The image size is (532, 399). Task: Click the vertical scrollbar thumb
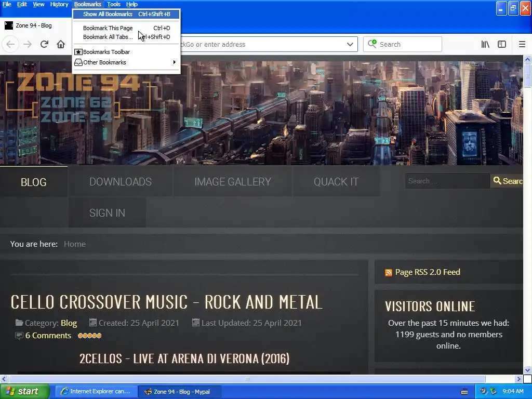527,76
